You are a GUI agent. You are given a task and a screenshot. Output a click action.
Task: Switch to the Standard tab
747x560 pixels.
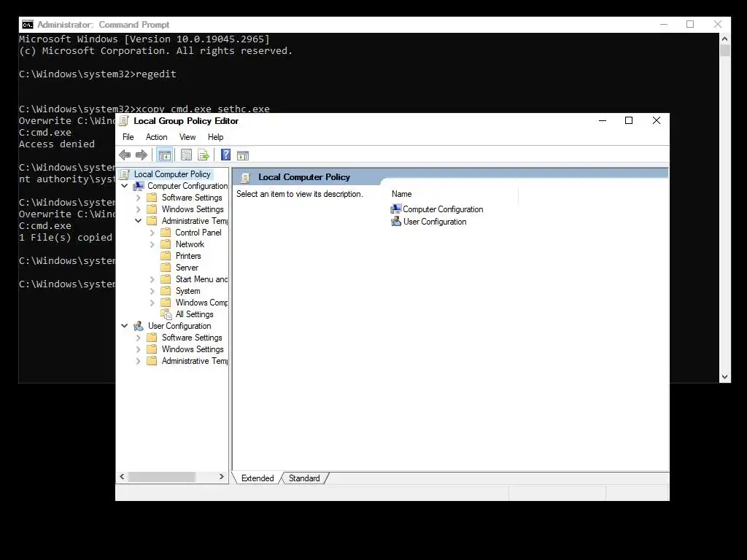click(x=304, y=478)
